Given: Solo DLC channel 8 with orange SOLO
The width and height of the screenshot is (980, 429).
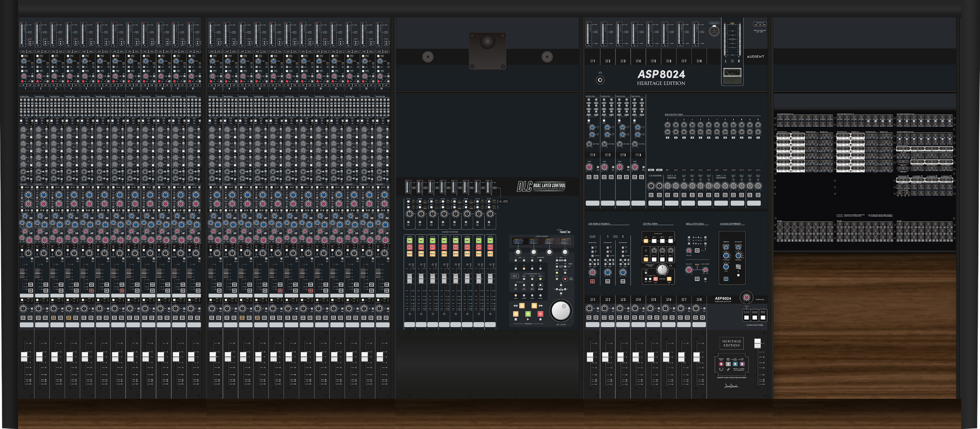Looking at the screenshot, I should point(490,254).
